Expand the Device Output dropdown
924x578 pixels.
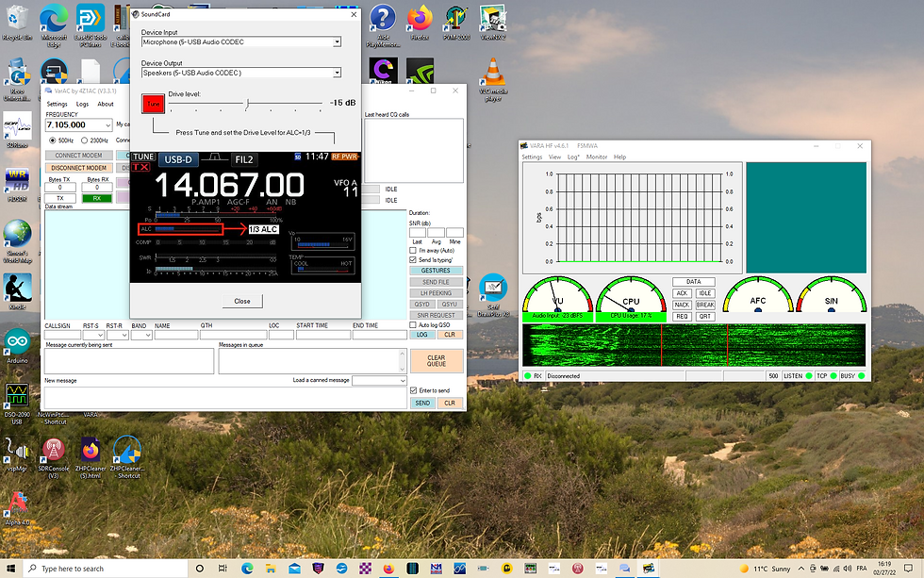[338, 73]
